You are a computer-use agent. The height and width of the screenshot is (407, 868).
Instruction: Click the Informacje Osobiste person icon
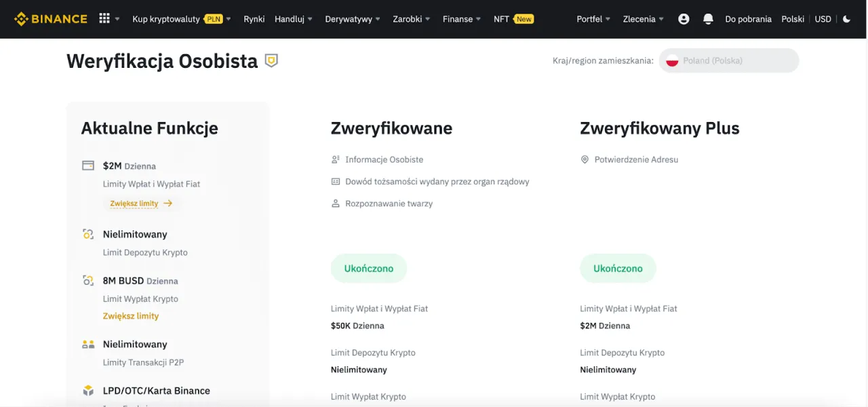click(335, 159)
